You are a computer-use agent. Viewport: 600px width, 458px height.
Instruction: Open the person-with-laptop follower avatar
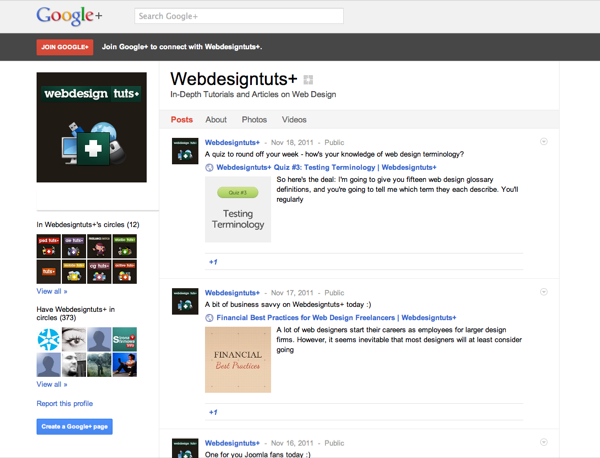(x=125, y=365)
